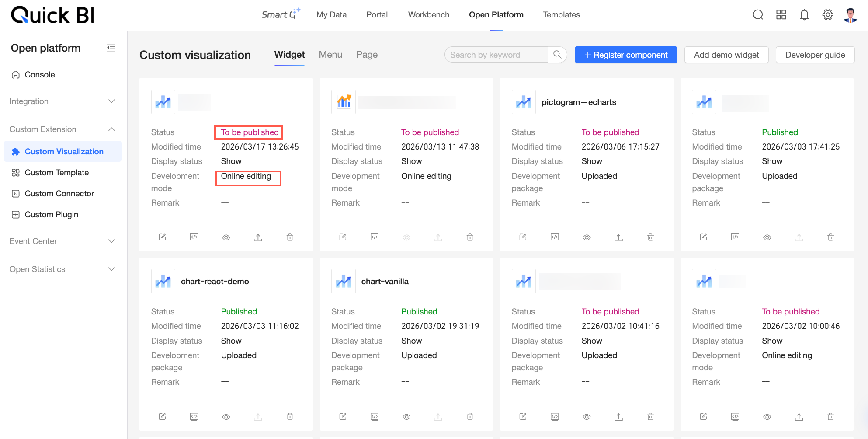Preview the chart-react-demo widget
The height and width of the screenshot is (439, 868).
(x=226, y=417)
